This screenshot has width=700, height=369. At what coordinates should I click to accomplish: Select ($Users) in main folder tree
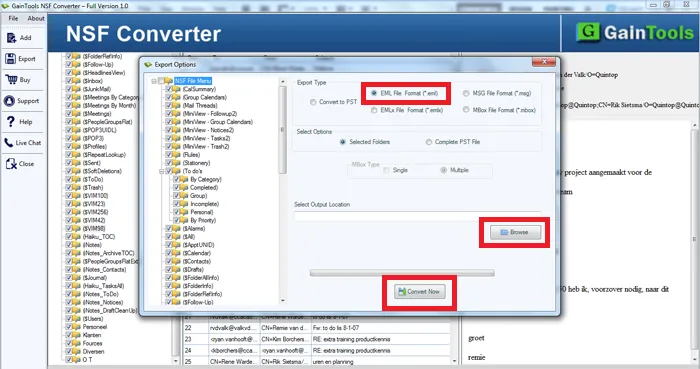click(93, 319)
